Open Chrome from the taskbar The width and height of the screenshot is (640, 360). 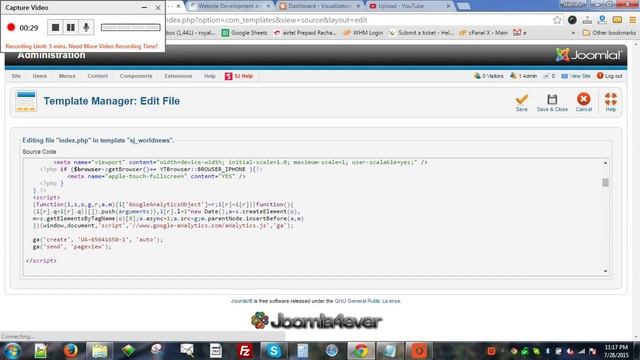coord(361,351)
